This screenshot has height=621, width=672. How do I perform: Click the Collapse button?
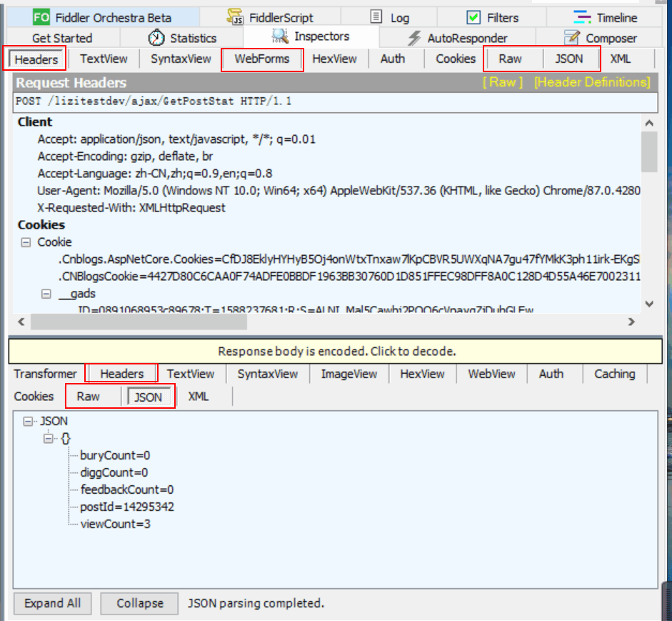140,603
